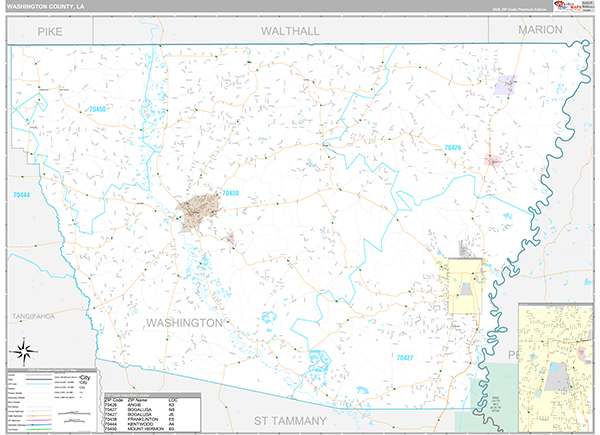Select the TANGIPAHOA county label
The height and width of the screenshot is (435, 600).
pyautogui.click(x=33, y=316)
